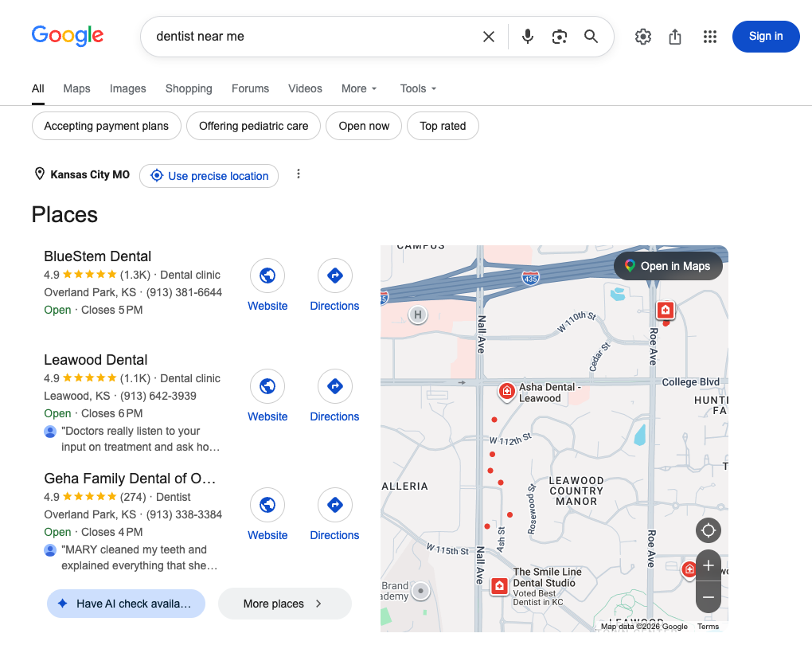Click the College Blvd map label

(690, 382)
